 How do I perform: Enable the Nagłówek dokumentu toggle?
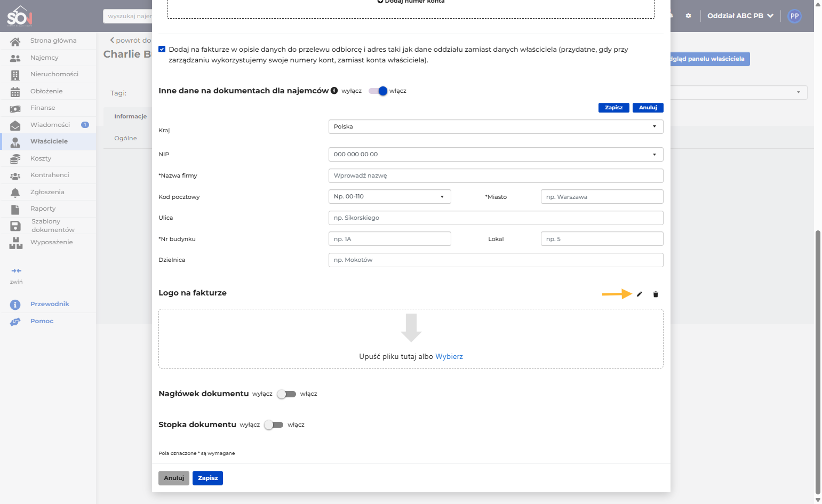(286, 394)
